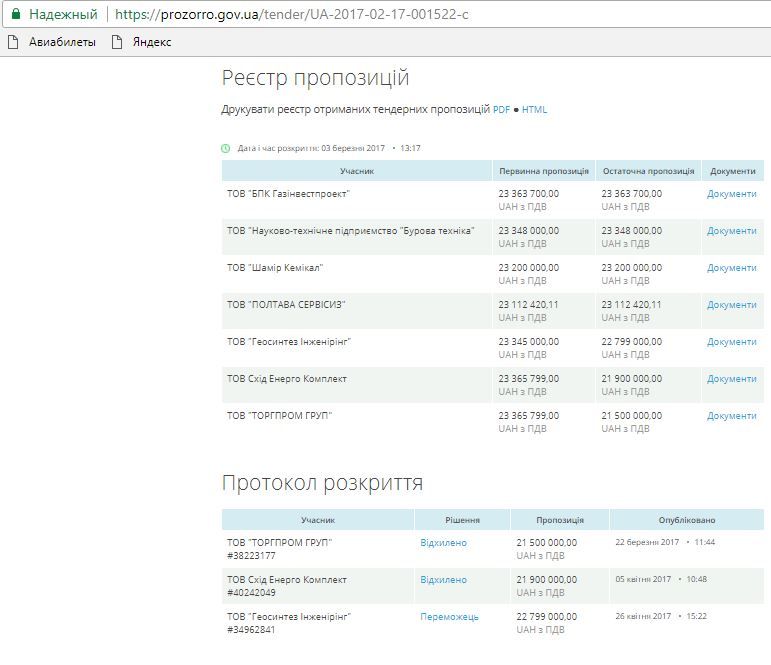
Task: Click the Учасник header in protocol table
Action: click(318, 520)
